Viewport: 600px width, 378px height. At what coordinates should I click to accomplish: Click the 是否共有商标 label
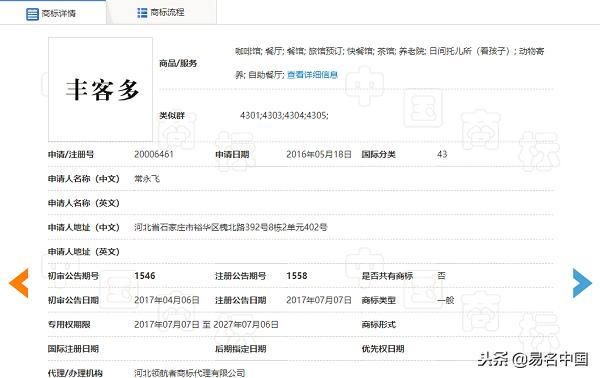[x=387, y=276]
